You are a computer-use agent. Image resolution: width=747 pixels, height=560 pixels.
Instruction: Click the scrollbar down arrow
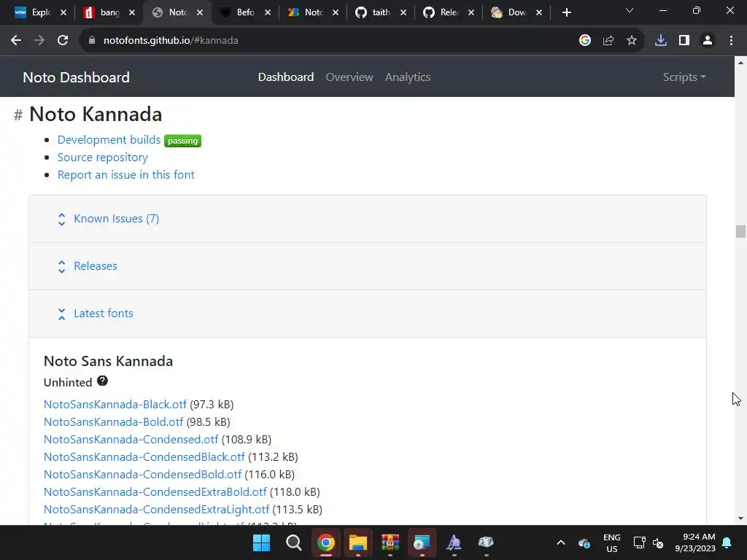coord(740,518)
